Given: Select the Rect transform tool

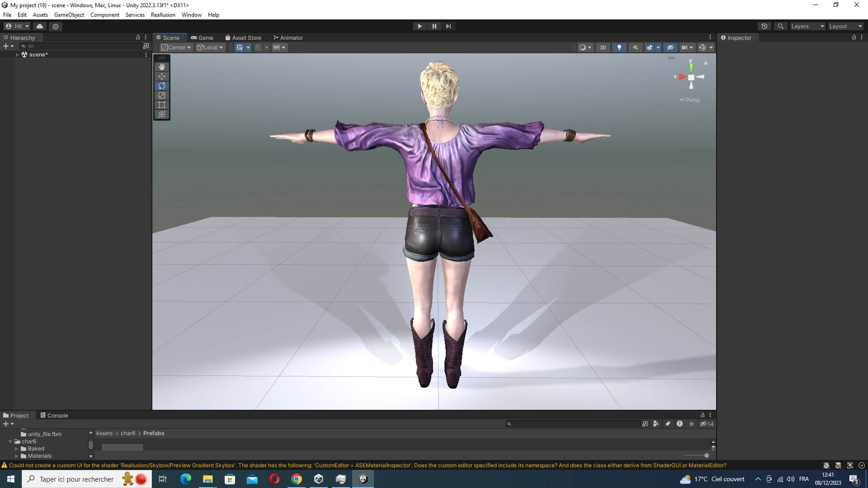Looking at the screenshot, I should (x=162, y=105).
